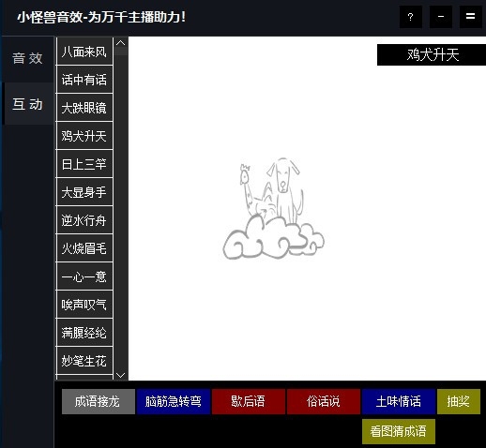Open the blue 脑筋急转弯 mode

tap(174, 401)
